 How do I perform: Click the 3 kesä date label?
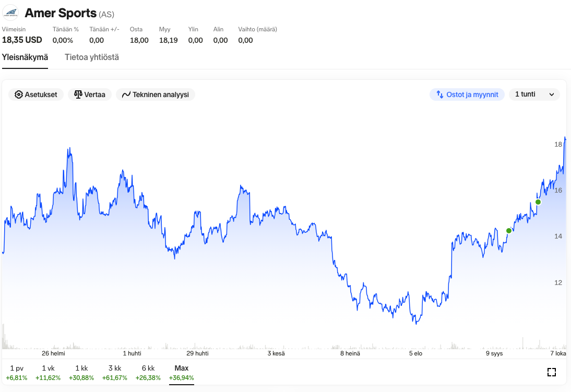(x=276, y=353)
